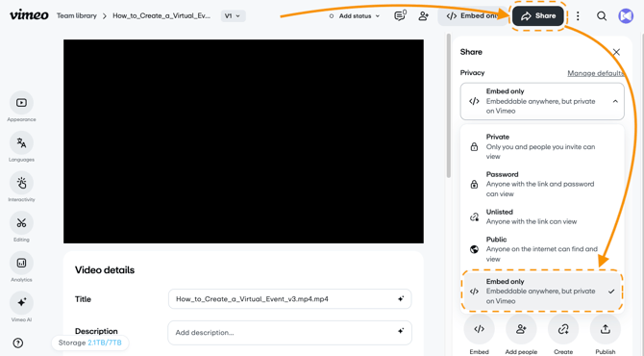
Task: Open the comments icon in top bar
Action: coord(400,15)
